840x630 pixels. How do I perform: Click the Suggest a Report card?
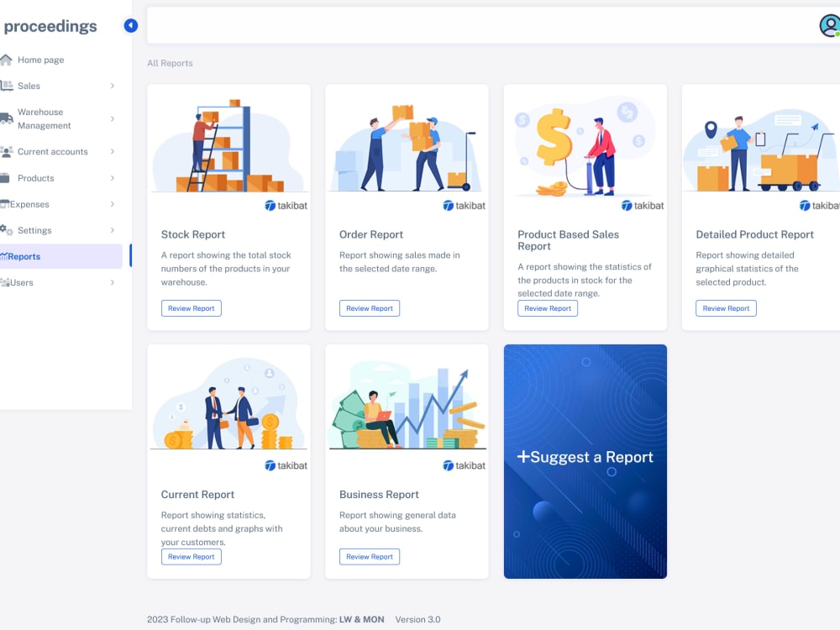pyautogui.click(x=585, y=461)
